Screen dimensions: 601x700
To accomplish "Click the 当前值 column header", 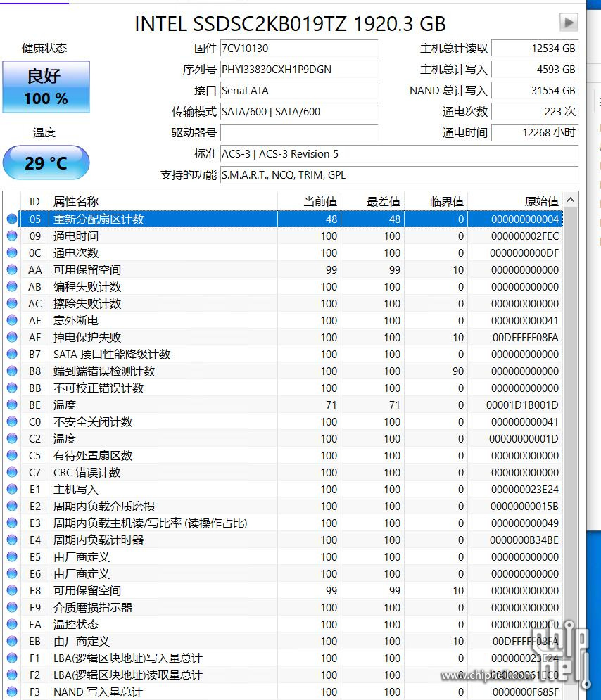I will [320, 201].
